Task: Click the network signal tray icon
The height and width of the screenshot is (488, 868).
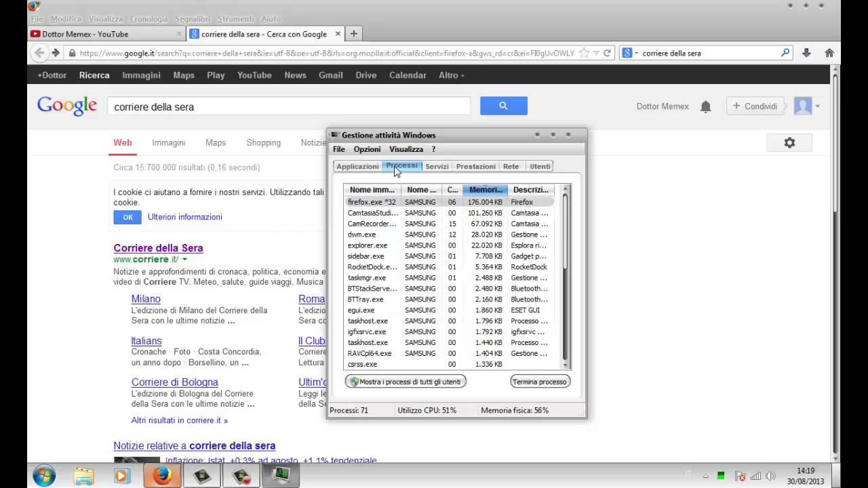Action: tap(755, 476)
